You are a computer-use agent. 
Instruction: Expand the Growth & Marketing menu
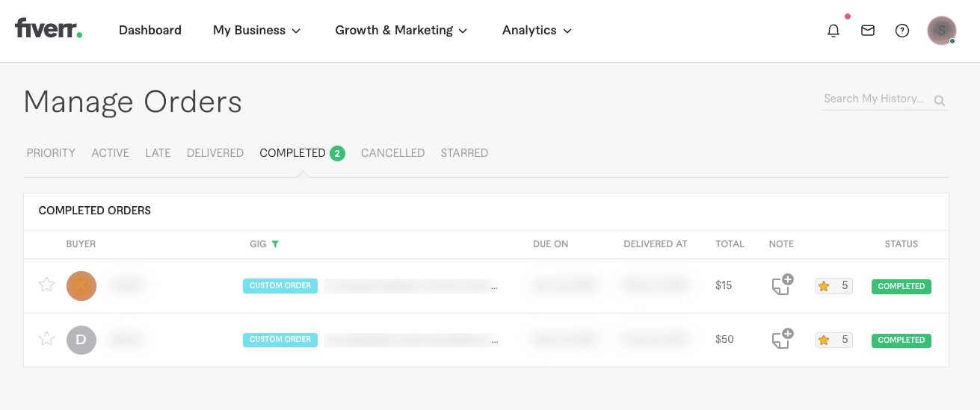pos(401,31)
